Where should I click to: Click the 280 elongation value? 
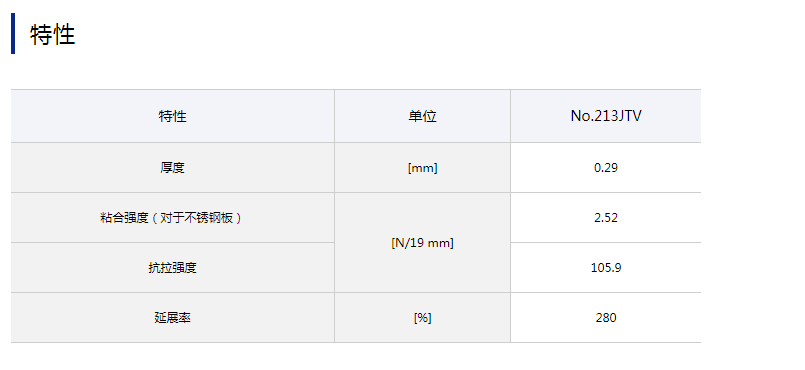[x=606, y=318]
